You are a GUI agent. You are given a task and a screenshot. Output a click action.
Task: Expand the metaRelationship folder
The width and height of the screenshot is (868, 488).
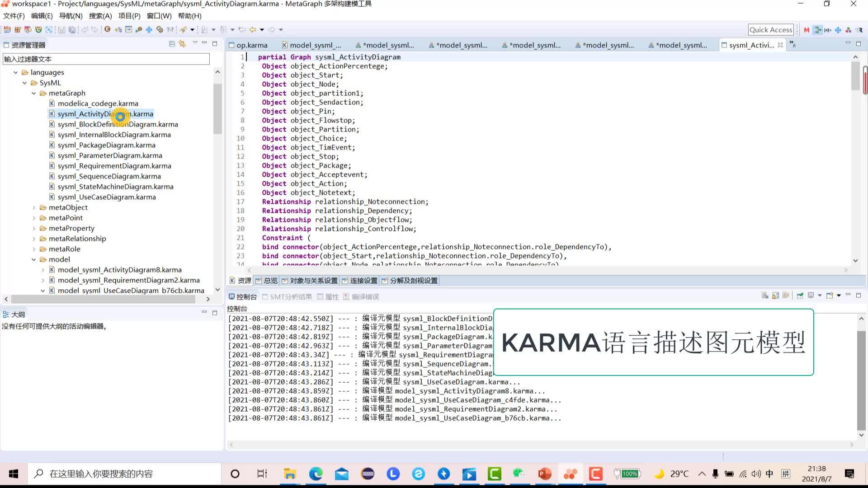click(x=34, y=239)
